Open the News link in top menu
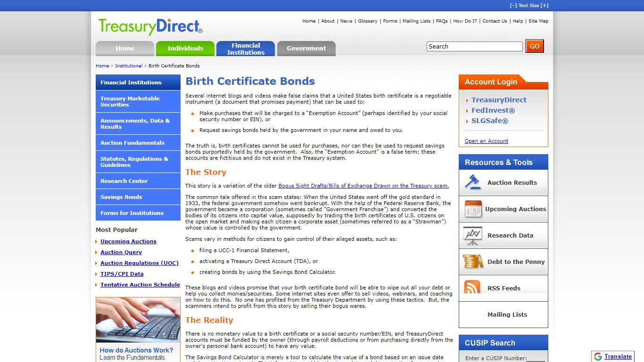644x362 pixels. point(347,21)
